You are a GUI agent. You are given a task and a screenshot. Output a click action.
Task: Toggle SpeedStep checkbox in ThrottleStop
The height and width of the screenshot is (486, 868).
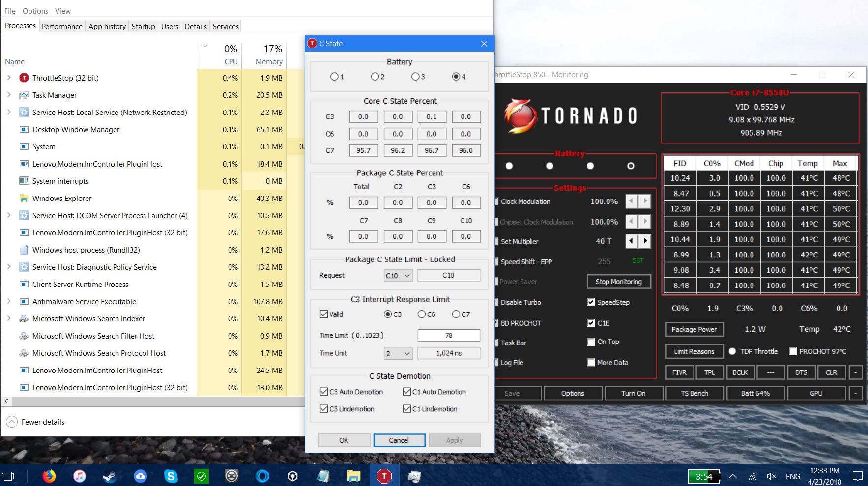point(591,302)
